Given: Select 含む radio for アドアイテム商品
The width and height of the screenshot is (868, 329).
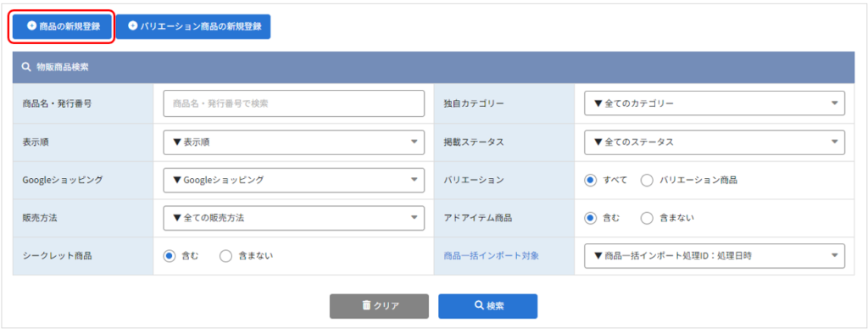Looking at the screenshot, I should (591, 218).
